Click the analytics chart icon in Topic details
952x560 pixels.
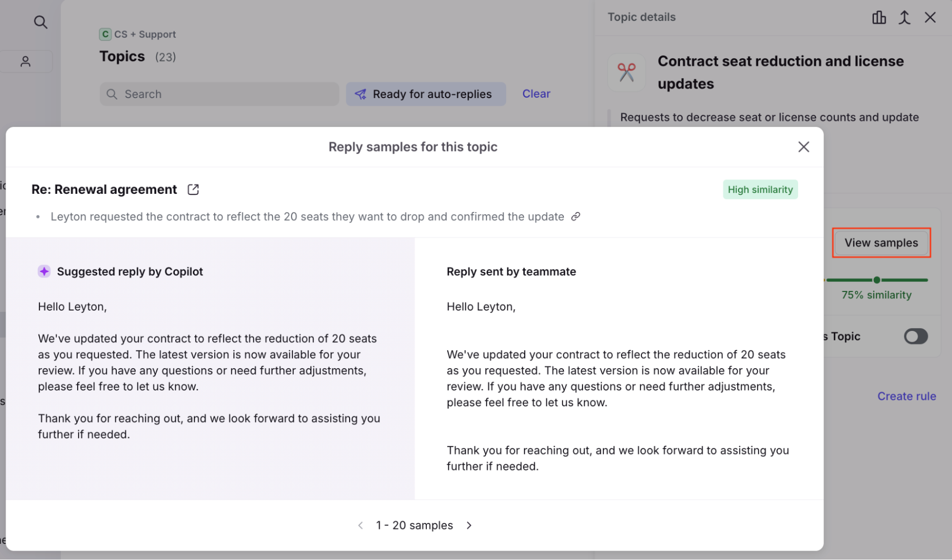(879, 18)
